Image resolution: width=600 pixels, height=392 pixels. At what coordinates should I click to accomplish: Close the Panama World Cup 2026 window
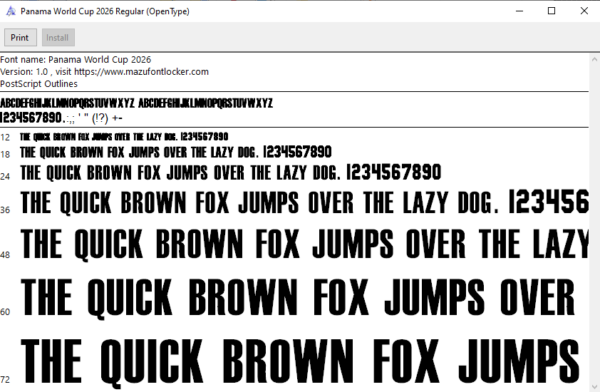(584, 11)
